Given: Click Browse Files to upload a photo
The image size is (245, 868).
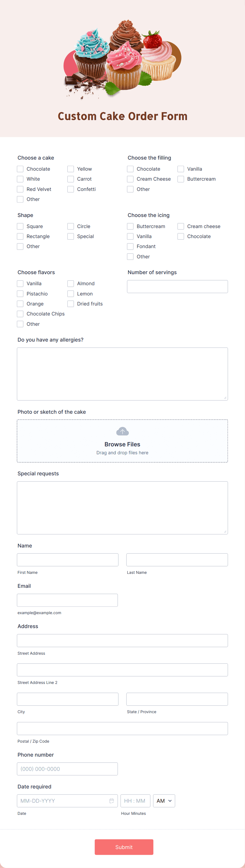Looking at the screenshot, I should click(x=122, y=444).
